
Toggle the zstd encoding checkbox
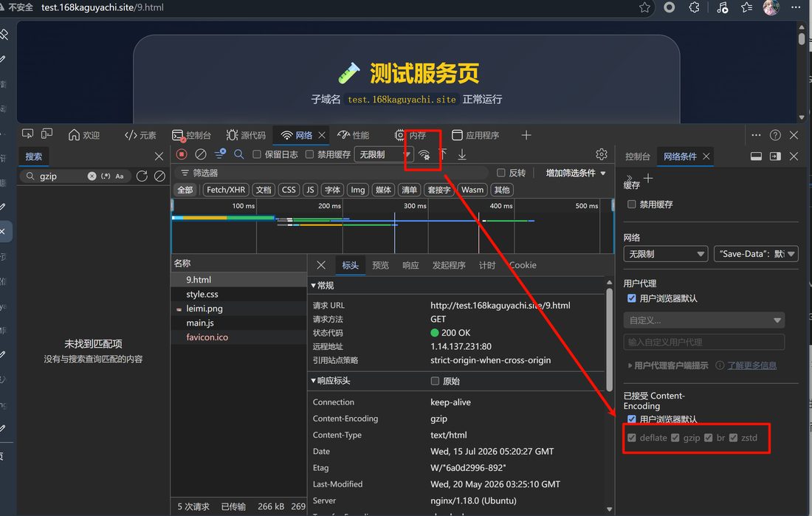pos(733,438)
